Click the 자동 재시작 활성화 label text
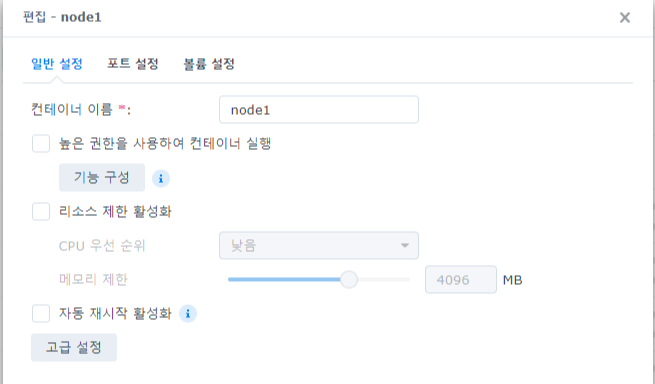Screen dimensions: 655x384 point(115,313)
